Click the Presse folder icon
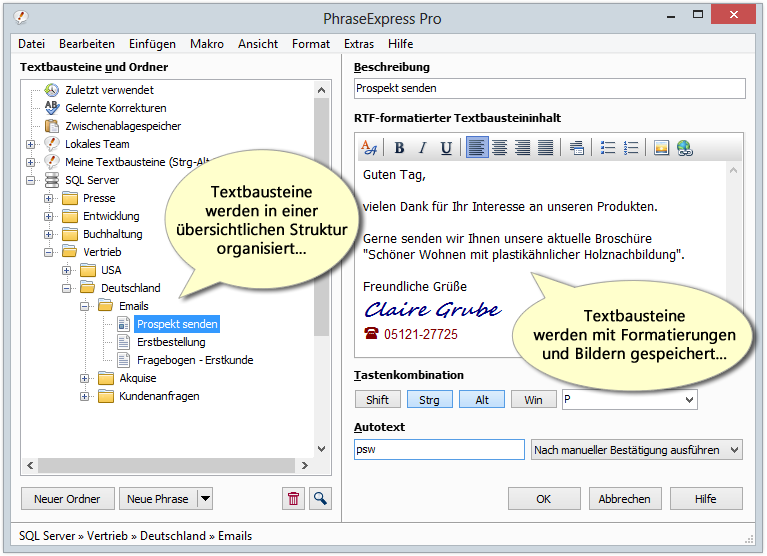Viewport: 767px width, 556px height. click(70, 198)
